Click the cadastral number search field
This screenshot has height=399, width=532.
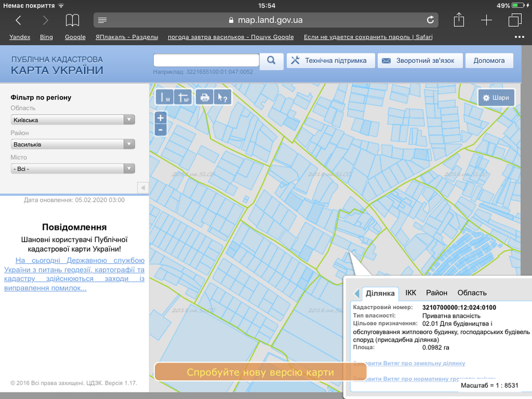point(206,60)
